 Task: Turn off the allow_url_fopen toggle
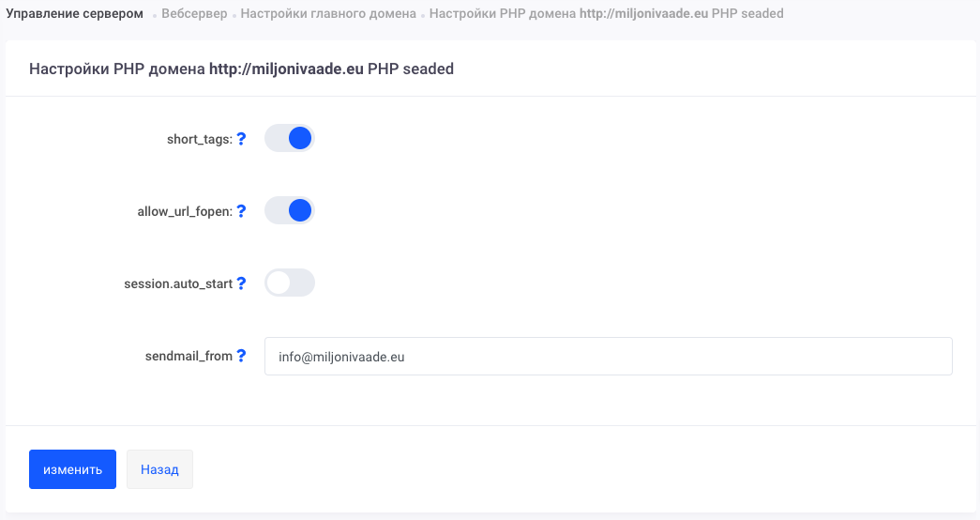289,210
